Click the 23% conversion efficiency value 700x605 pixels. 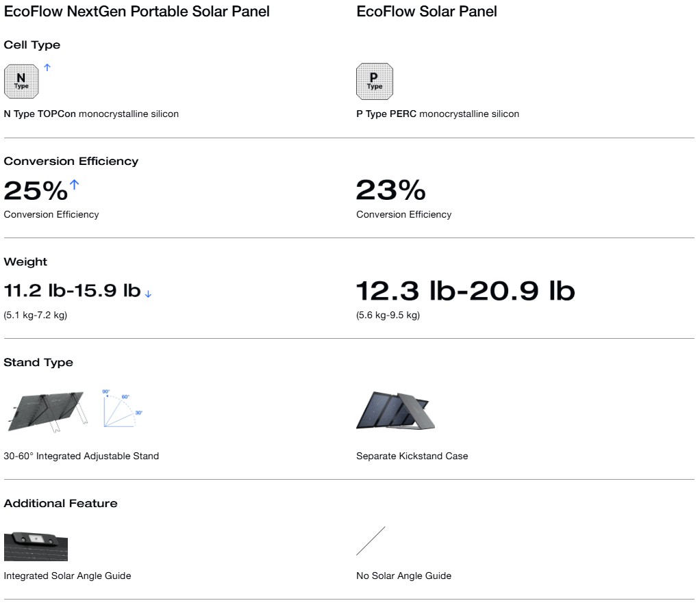(391, 190)
